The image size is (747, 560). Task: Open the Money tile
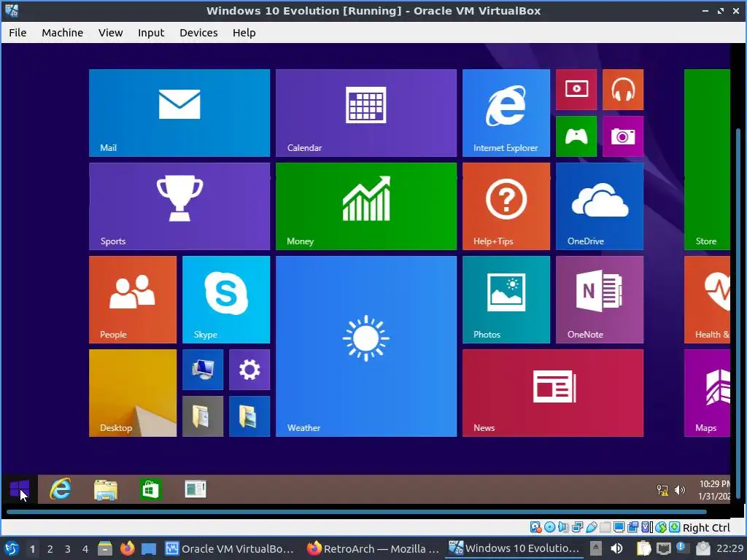[x=366, y=206]
